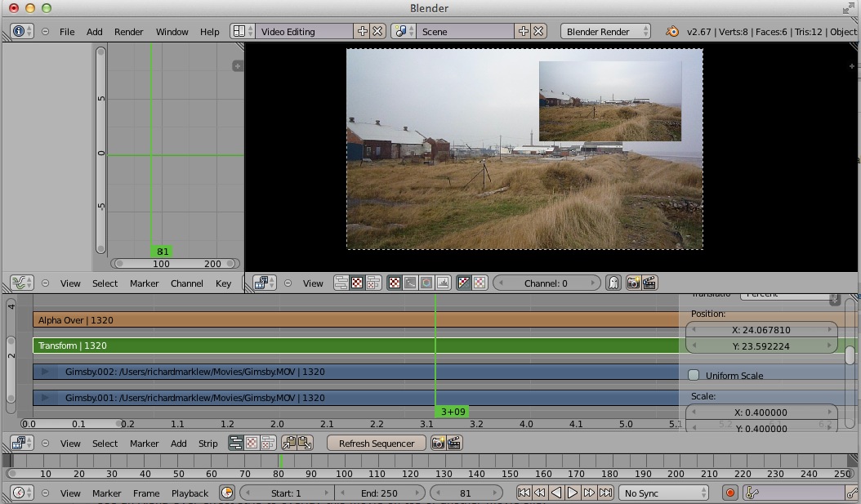Viewport: 861px width, 504px height.
Task: Render OpenGL still image from preview header
Action: coord(633,283)
